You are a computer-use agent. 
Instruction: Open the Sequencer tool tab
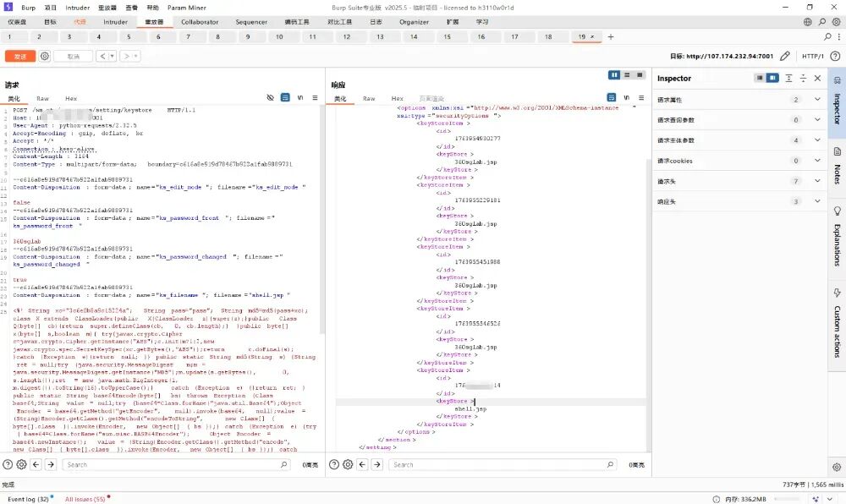point(251,22)
